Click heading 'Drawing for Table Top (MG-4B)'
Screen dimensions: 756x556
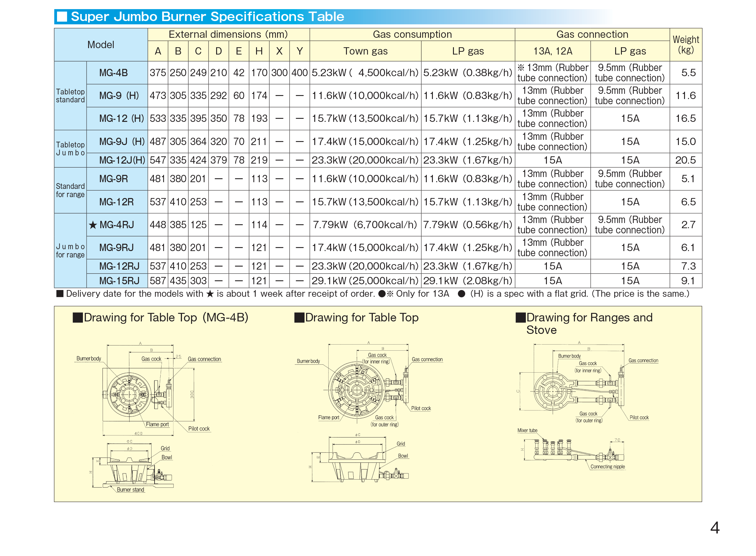coord(161,317)
